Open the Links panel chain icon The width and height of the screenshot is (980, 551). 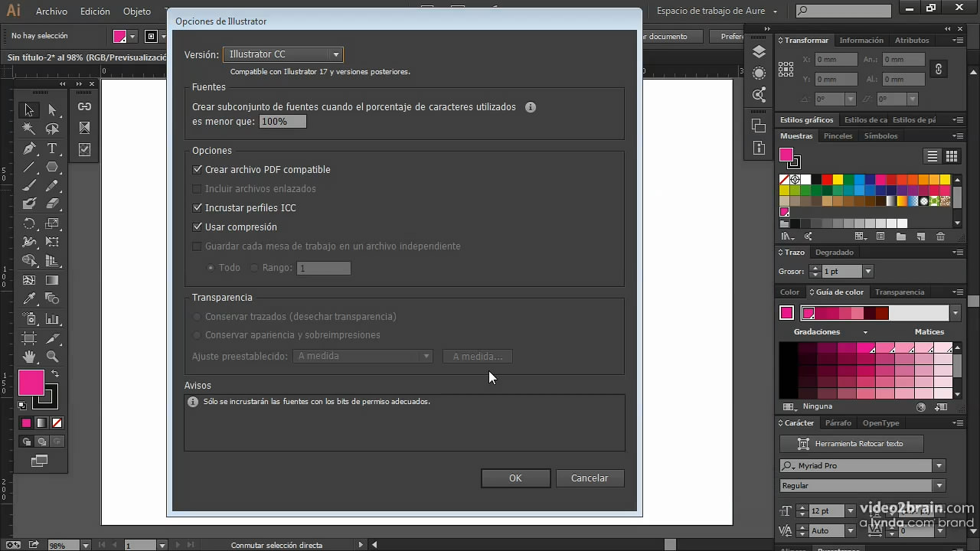click(84, 107)
